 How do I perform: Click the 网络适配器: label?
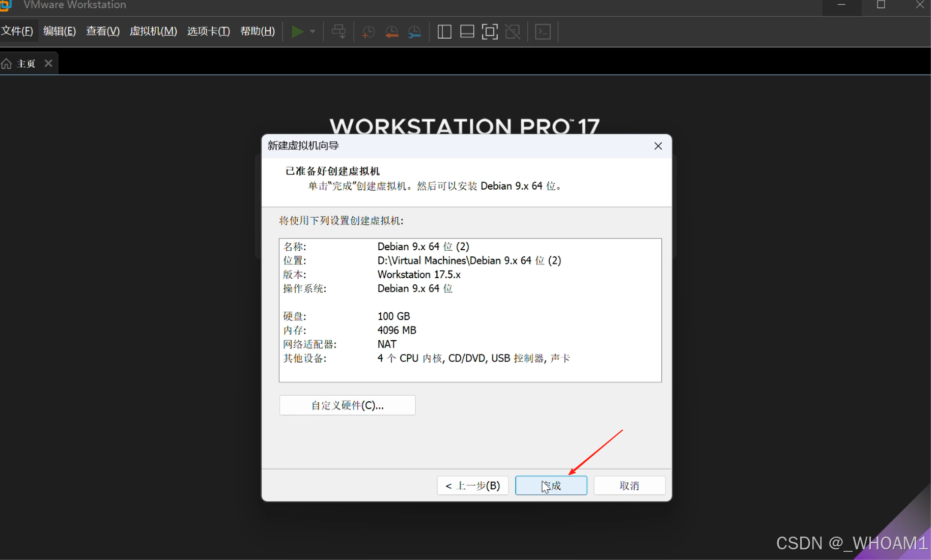310,344
